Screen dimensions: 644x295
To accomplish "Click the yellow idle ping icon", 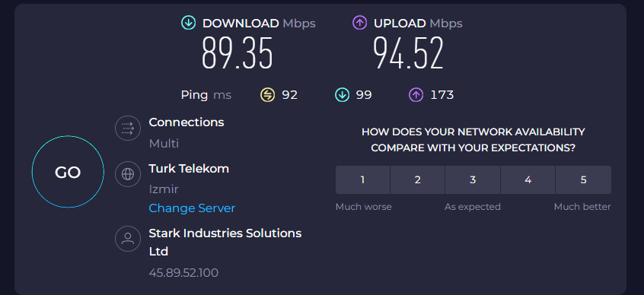I will click(x=267, y=95).
